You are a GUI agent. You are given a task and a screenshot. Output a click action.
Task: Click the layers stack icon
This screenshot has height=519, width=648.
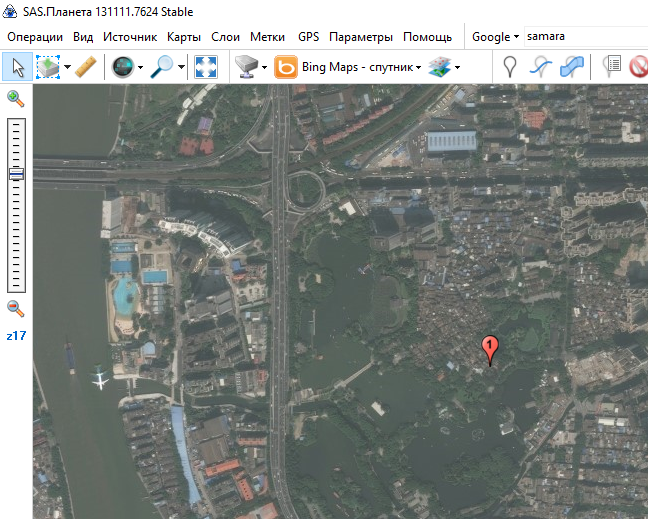(x=440, y=67)
